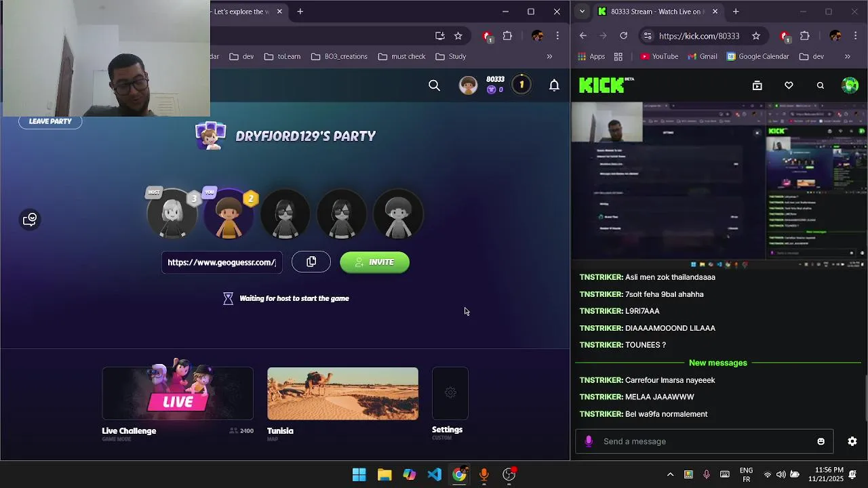The width and height of the screenshot is (868, 488).
Task: Open the Google Calendar bookmark
Action: point(758,56)
